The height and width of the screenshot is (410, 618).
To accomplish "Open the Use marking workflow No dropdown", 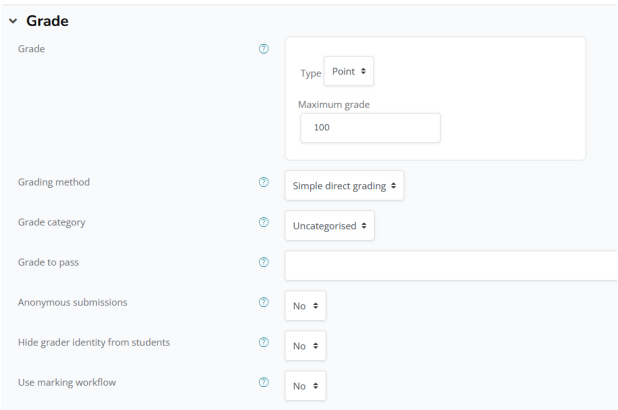I will 305,386.
